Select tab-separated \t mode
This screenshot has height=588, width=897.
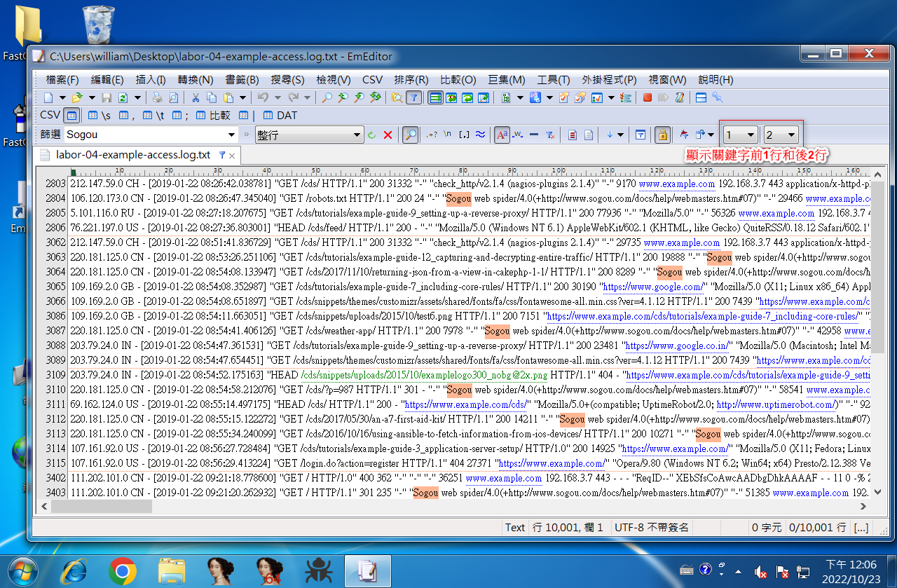point(153,116)
